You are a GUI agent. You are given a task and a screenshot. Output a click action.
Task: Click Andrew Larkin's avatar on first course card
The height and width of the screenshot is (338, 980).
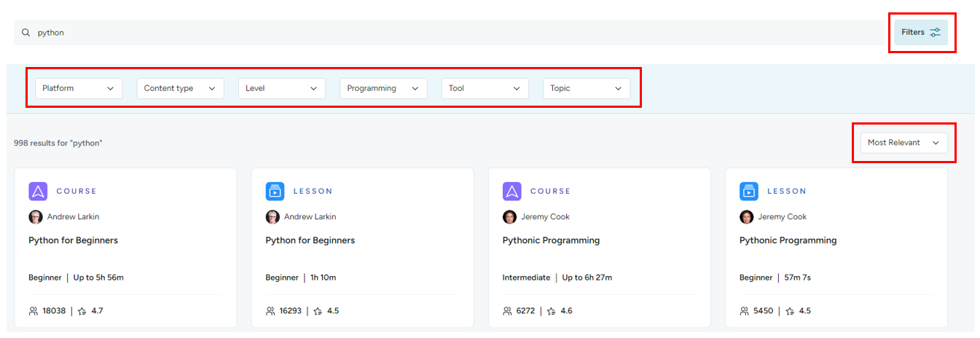click(x=36, y=217)
